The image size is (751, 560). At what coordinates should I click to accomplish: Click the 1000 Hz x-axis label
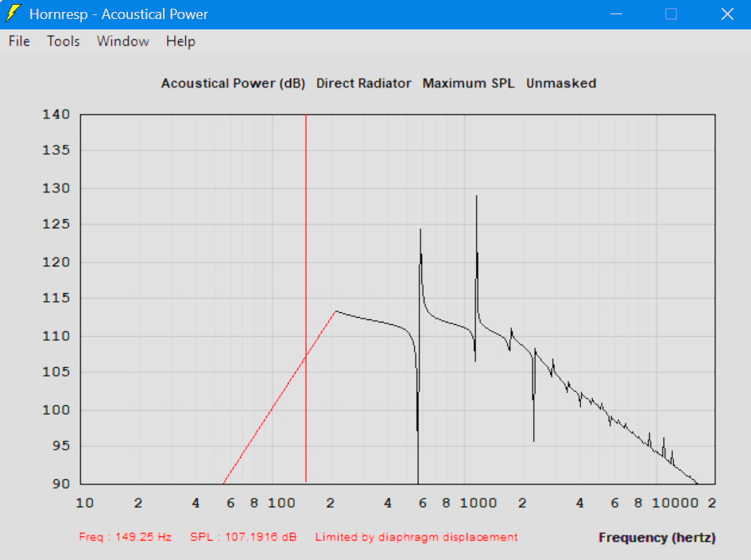point(478,503)
